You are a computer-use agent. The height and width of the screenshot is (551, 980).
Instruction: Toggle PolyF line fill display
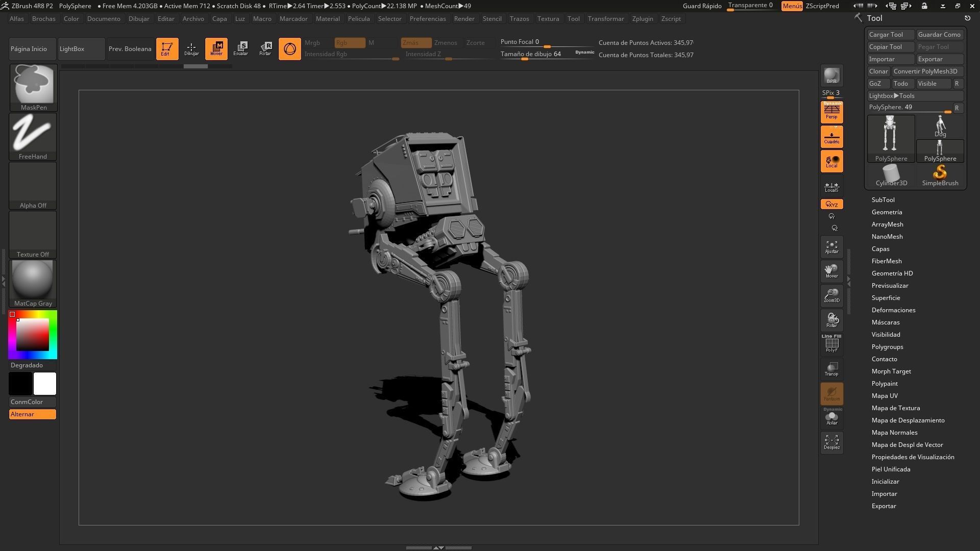pyautogui.click(x=831, y=344)
